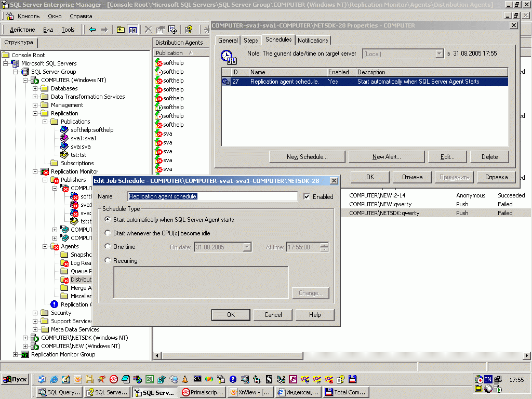
Task: Click the Properties toolbar icon
Action: coord(160,30)
